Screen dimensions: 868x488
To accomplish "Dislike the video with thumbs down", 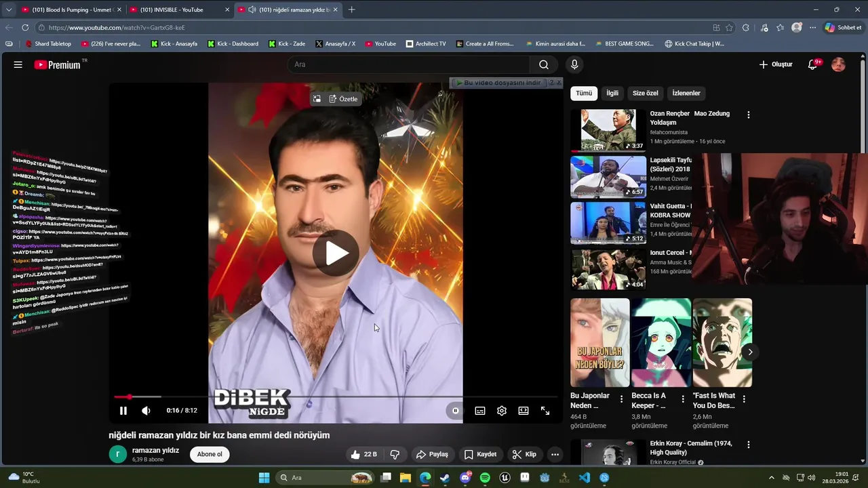I will tap(395, 454).
